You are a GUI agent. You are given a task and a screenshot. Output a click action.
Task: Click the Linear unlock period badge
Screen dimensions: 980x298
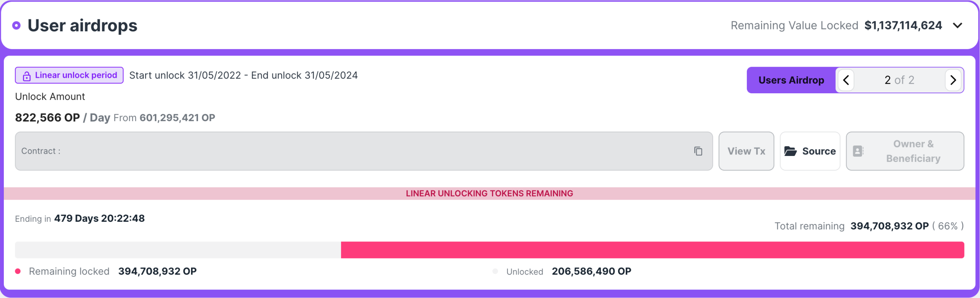(69, 75)
